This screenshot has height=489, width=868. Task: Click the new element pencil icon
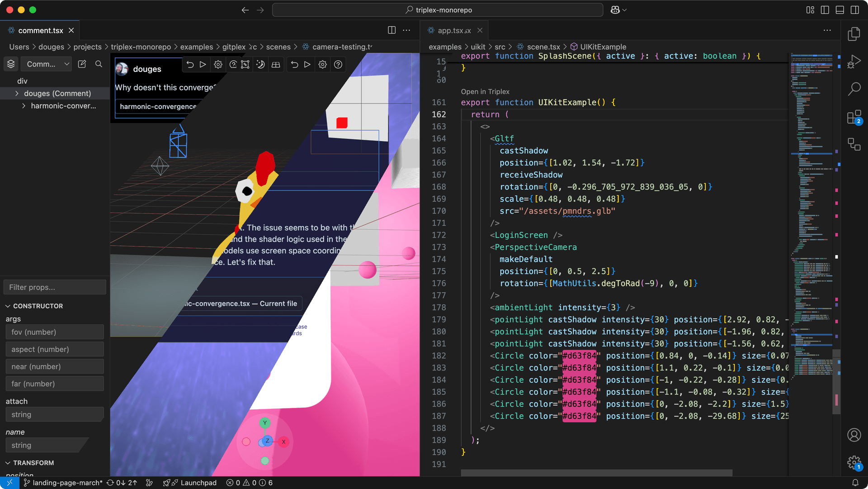[x=82, y=64]
